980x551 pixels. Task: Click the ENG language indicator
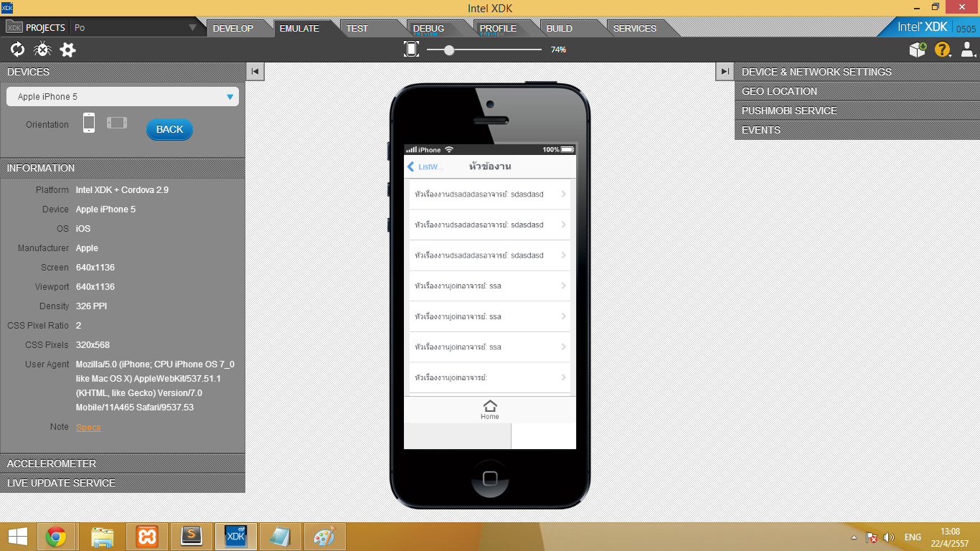click(913, 537)
